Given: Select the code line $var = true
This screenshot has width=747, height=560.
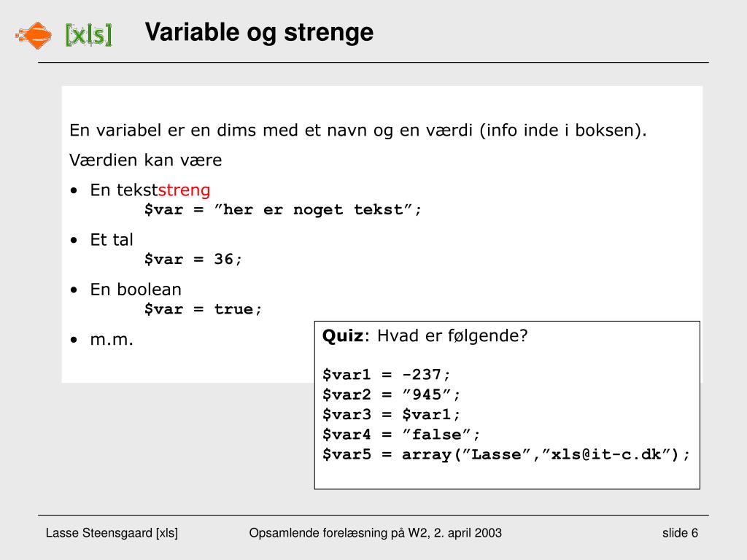Looking at the screenshot, I should click(203, 309).
